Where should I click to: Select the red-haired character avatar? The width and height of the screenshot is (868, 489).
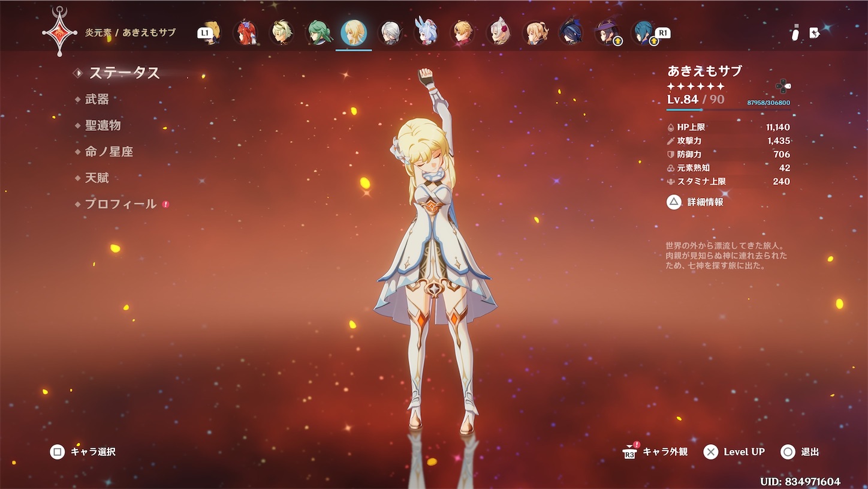[x=246, y=32]
